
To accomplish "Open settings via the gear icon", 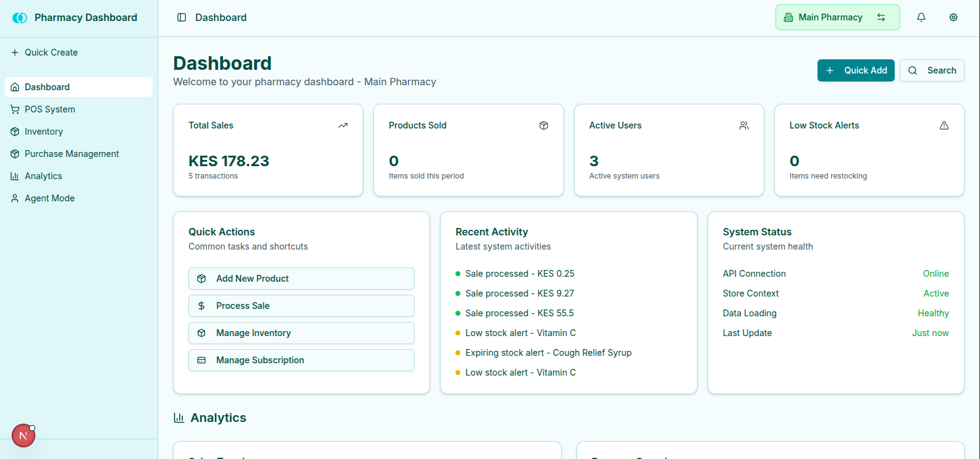I will coord(953,17).
